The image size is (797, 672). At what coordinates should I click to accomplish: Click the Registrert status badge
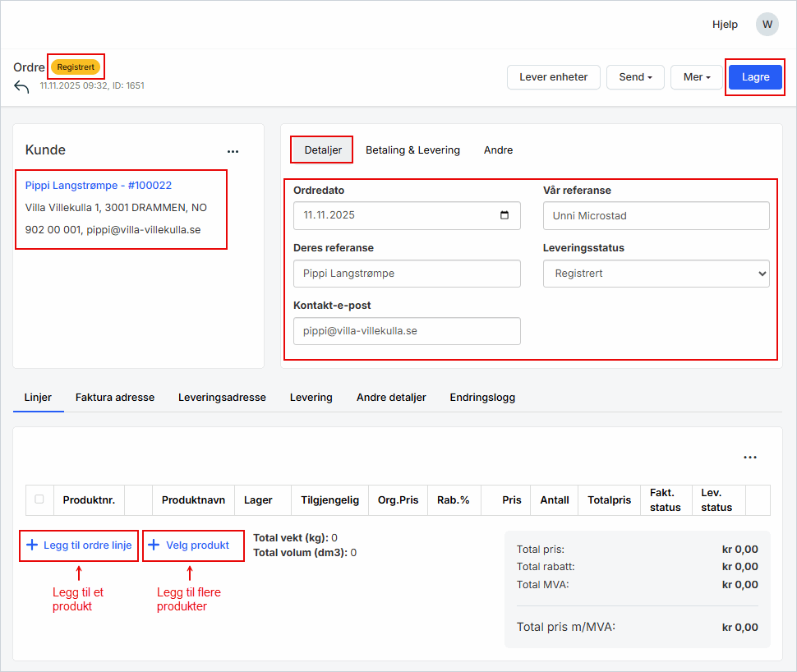(x=76, y=67)
